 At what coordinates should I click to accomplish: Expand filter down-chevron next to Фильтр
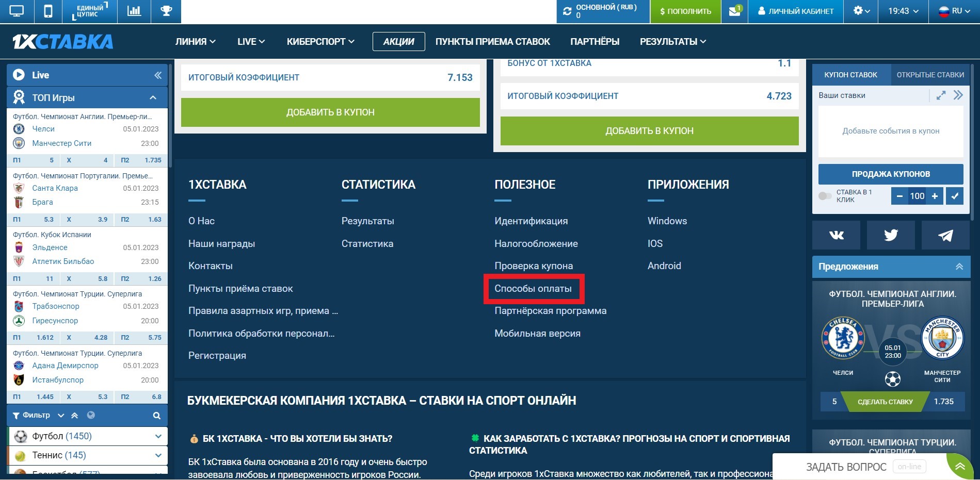click(x=61, y=416)
